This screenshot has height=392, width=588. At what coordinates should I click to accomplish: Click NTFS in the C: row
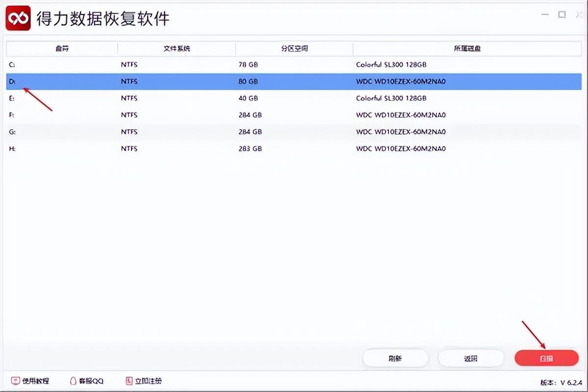[129, 65]
